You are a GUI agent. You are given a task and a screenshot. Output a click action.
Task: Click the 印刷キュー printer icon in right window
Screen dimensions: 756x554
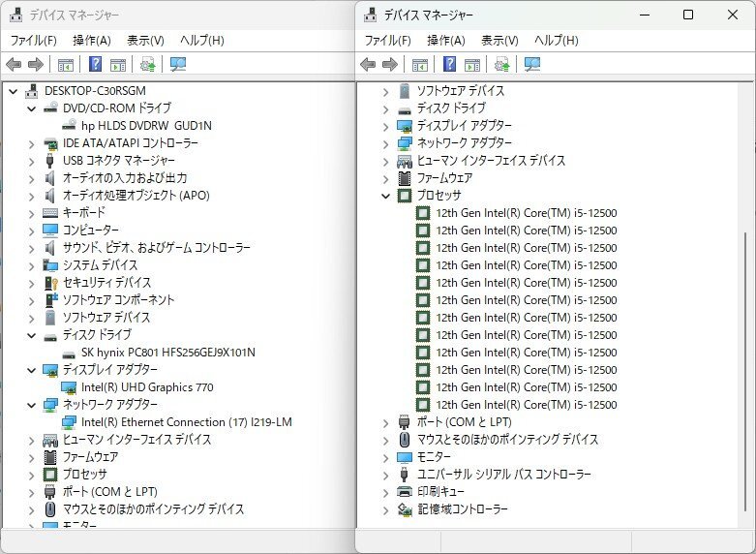404,492
